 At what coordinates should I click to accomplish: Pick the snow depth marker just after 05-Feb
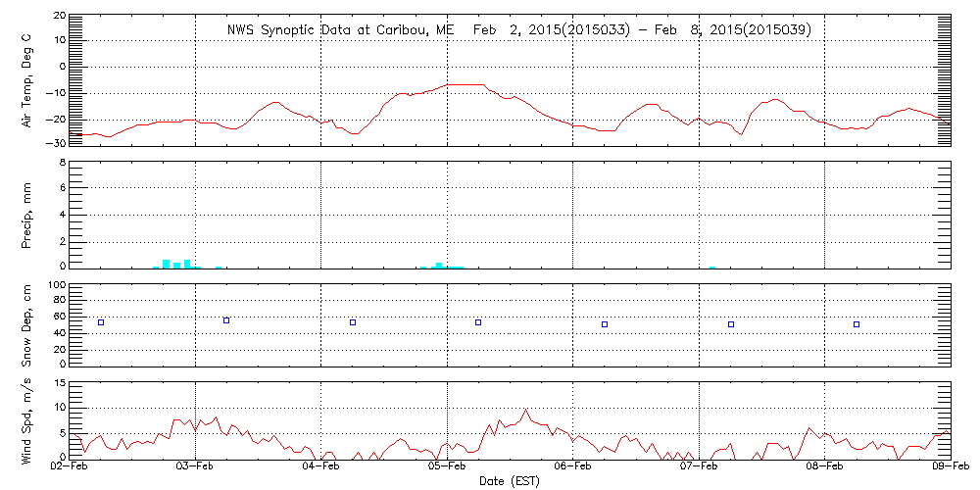pyautogui.click(x=478, y=322)
